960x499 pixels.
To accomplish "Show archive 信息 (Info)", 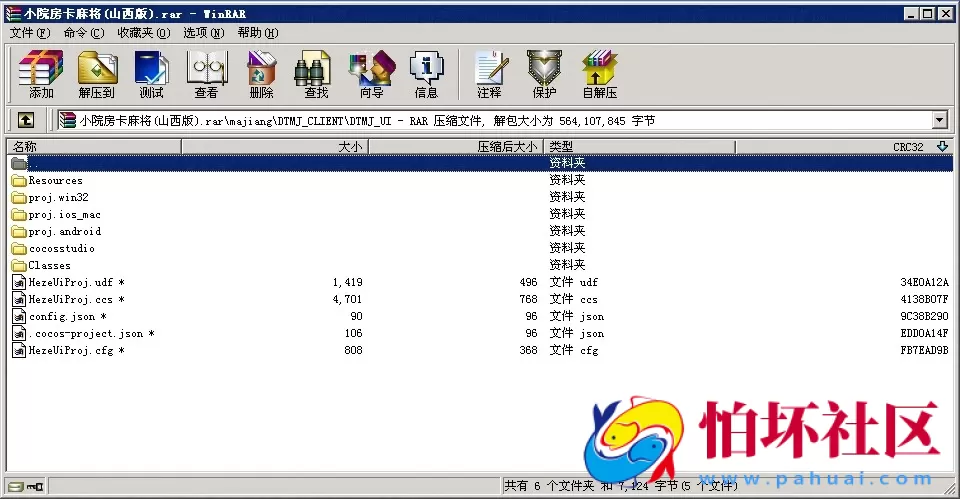I will 426,74.
